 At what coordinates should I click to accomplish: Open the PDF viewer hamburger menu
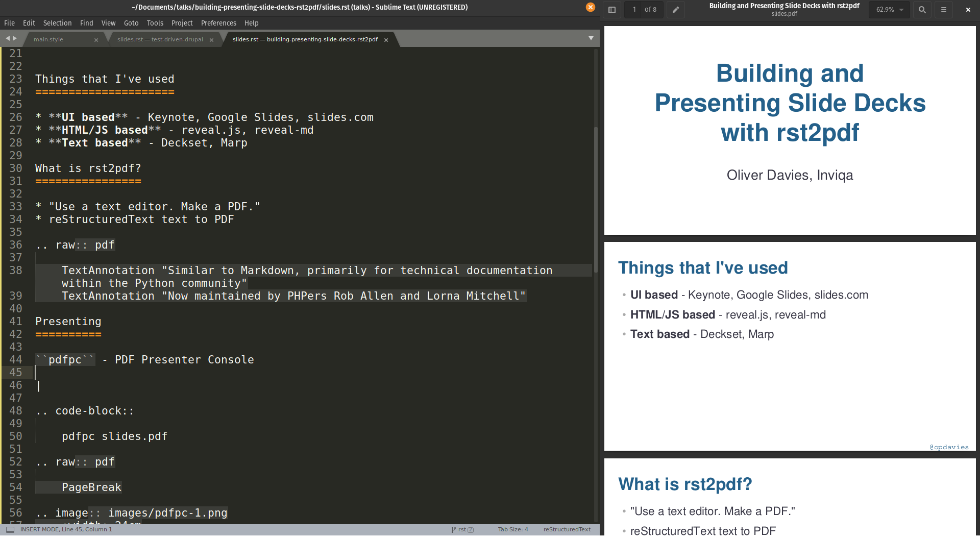(x=943, y=10)
